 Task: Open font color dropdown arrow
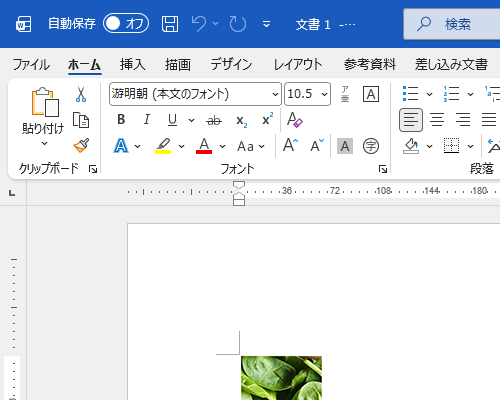(223, 146)
